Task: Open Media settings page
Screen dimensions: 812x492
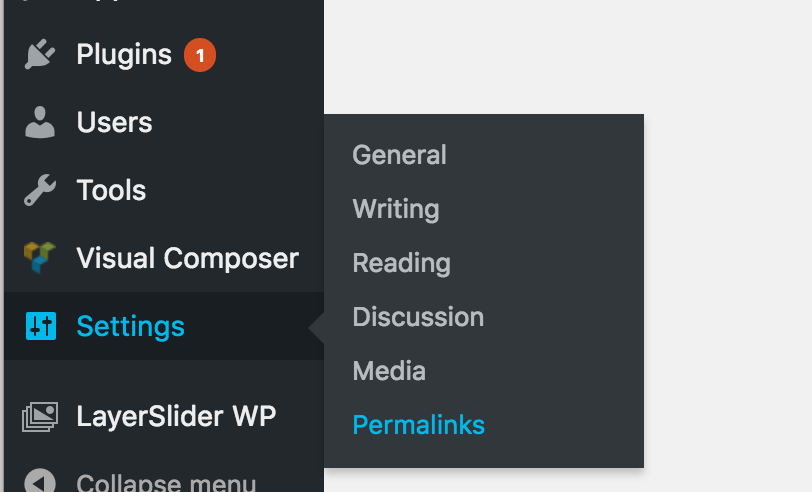Action: [x=389, y=371]
